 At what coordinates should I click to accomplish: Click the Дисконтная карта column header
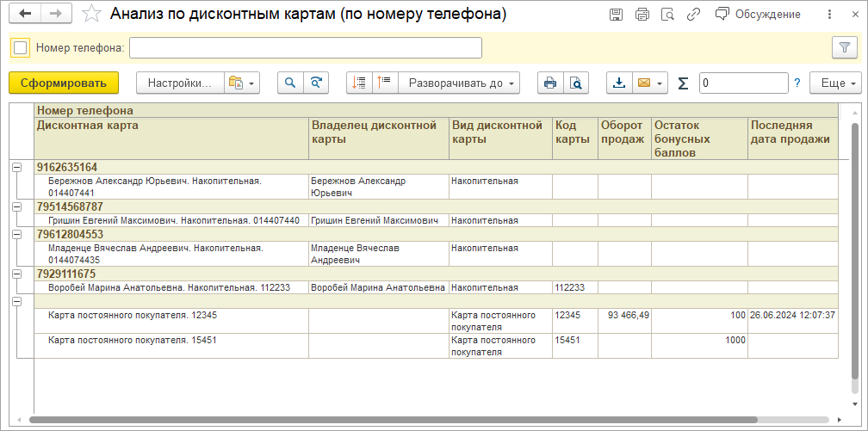click(171, 138)
